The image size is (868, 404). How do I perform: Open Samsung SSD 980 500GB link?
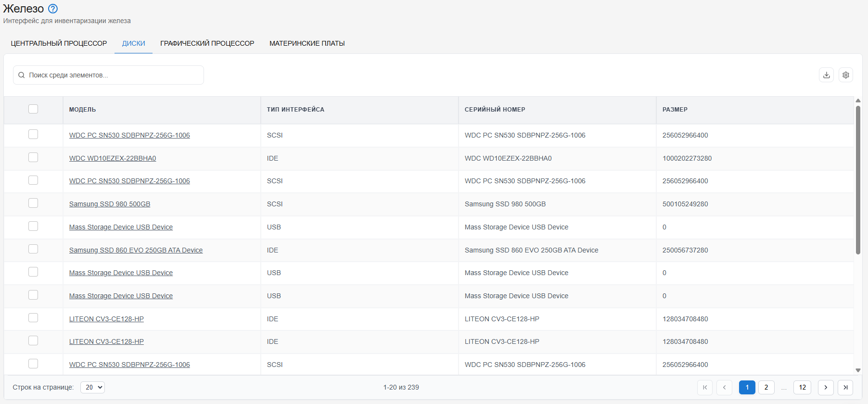click(110, 204)
